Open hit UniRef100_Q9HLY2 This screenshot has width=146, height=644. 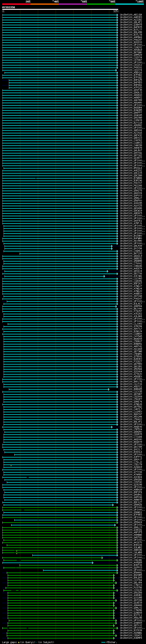click(131, 608)
